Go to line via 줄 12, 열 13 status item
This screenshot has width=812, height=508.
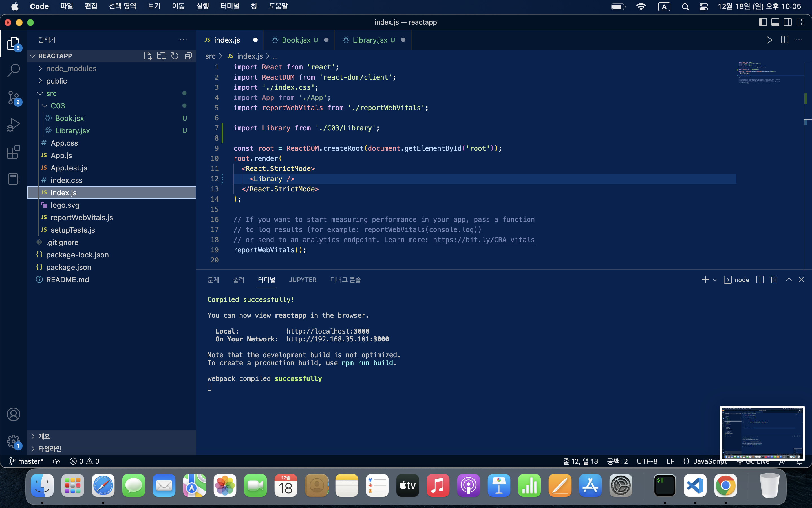pos(581,461)
